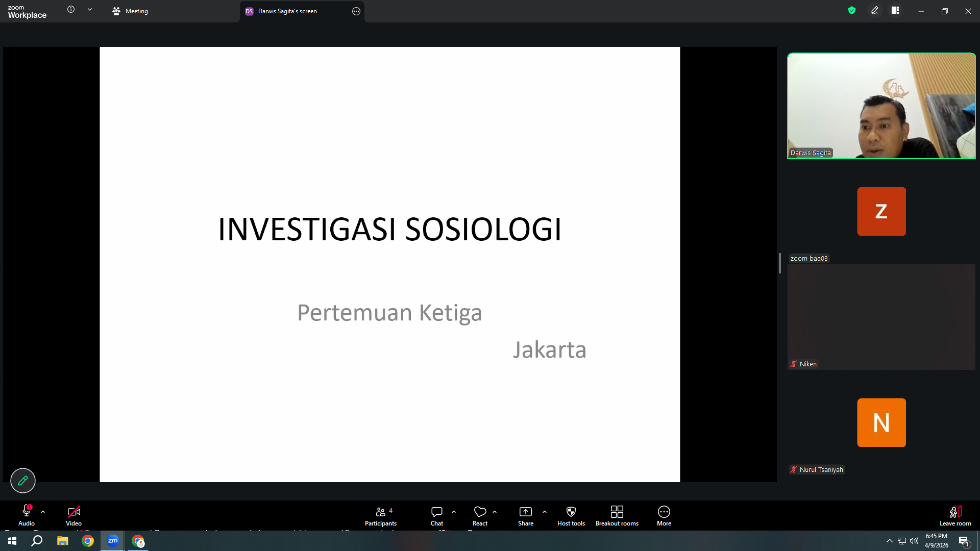Image resolution: width=980 pixels, height=551 pixels.
Task: Change view layout icon in title bar
Action: pyautogui.click(x=895, y=10)
